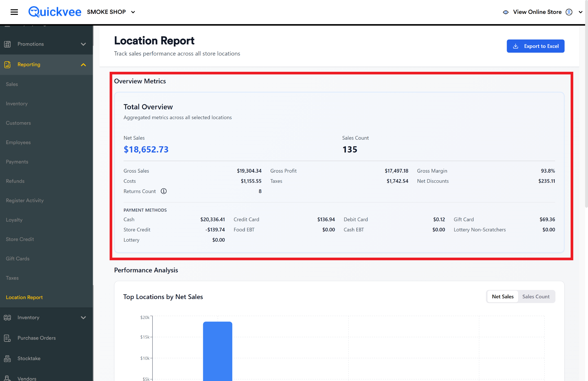Viewport: 588px width, 381px height.
Task: Click the blue net sales bar
Action: click(217, 351)
